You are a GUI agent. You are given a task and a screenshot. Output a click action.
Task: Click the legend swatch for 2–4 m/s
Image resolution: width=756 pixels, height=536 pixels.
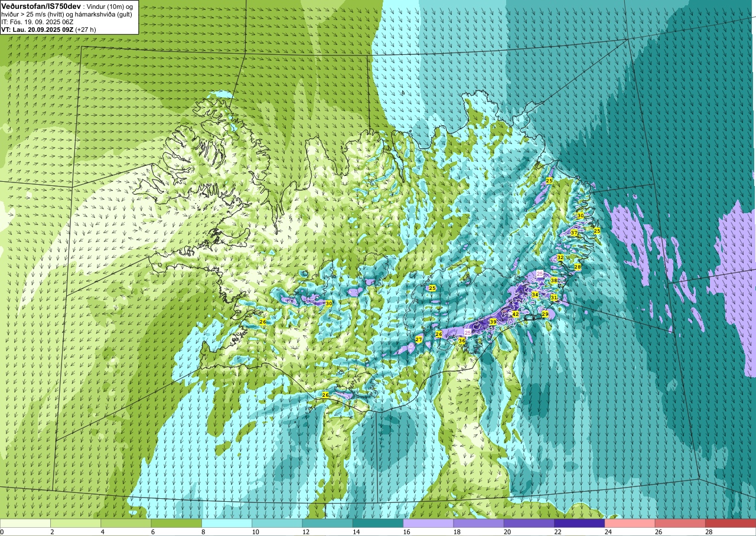pyautogui.click(x=76, y=523)
